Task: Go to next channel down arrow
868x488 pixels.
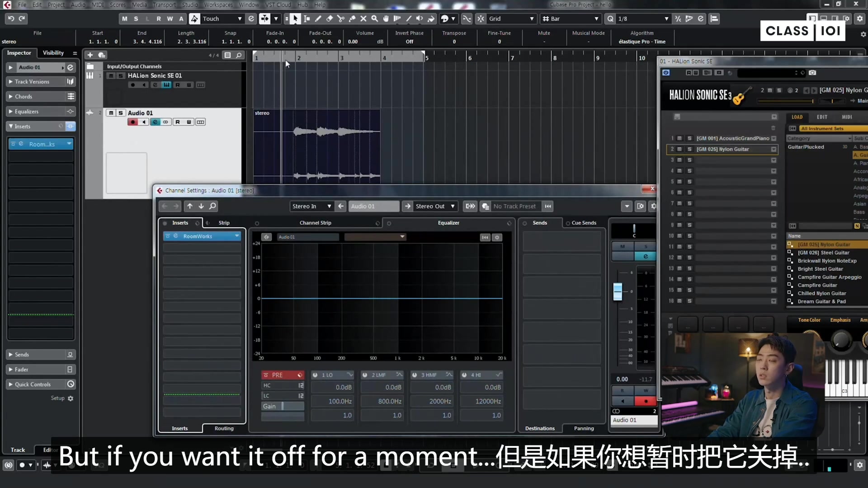Action: [201, 206]
